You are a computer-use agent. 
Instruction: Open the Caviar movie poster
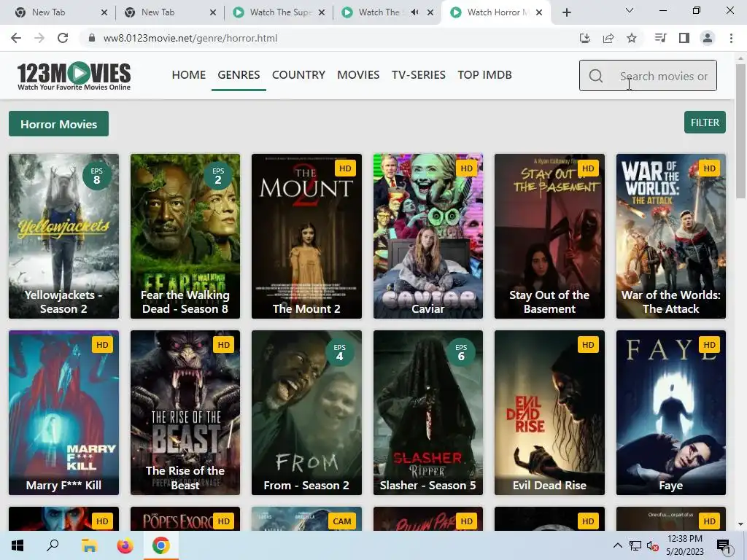click(428, 236)
